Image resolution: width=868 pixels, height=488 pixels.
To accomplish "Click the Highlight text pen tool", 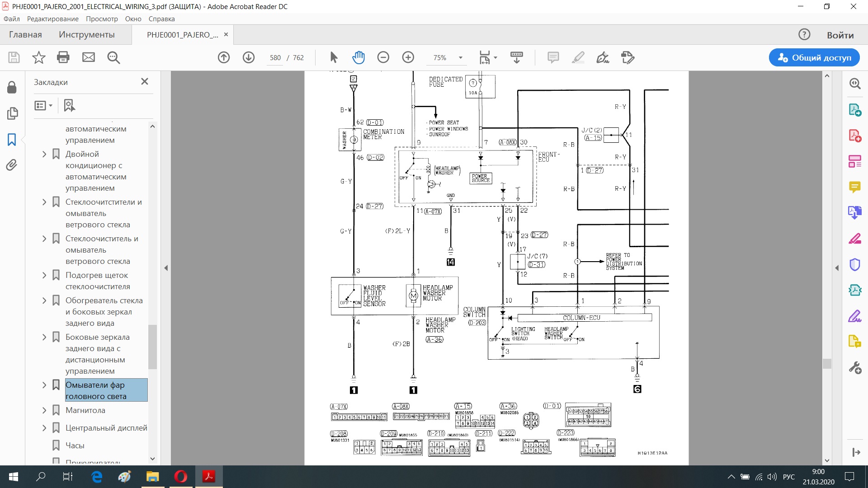I will tap(578, 57).
